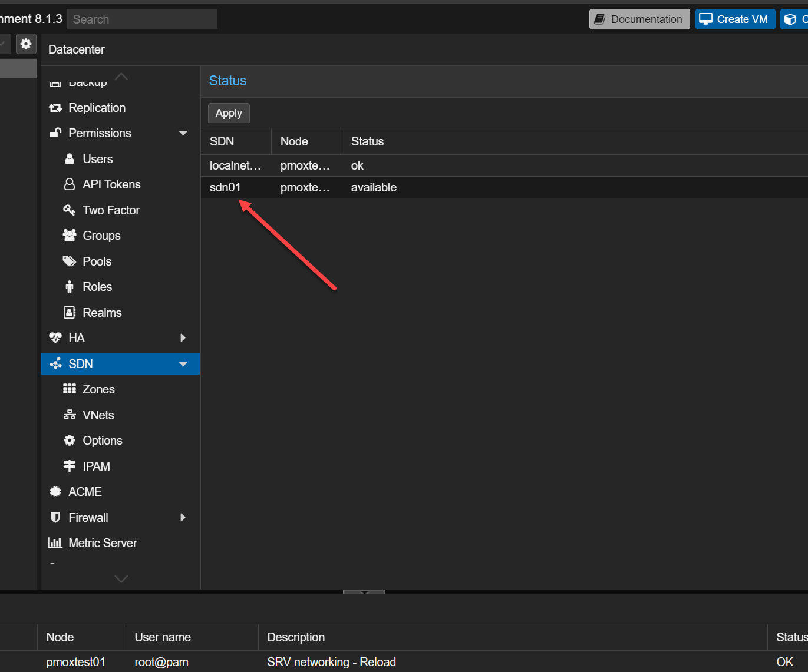Open the Zones grid icon
The width and height of the screenshot is (808, 672).
pyautogui.click(x=70, y=389)
